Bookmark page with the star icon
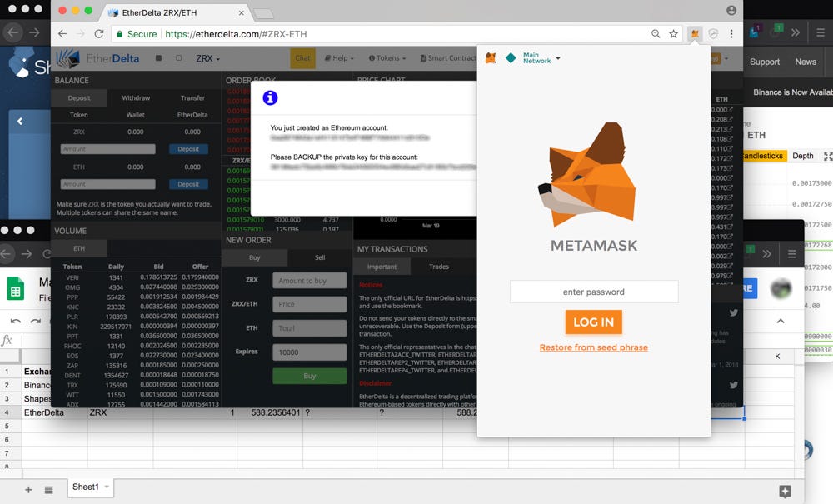This screenshot has width=833, height=504. tap(674, 34)
